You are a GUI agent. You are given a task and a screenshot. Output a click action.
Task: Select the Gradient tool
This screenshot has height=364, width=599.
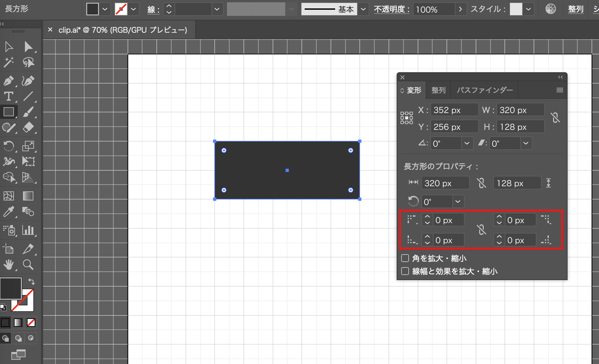click(x=28, y=196)
